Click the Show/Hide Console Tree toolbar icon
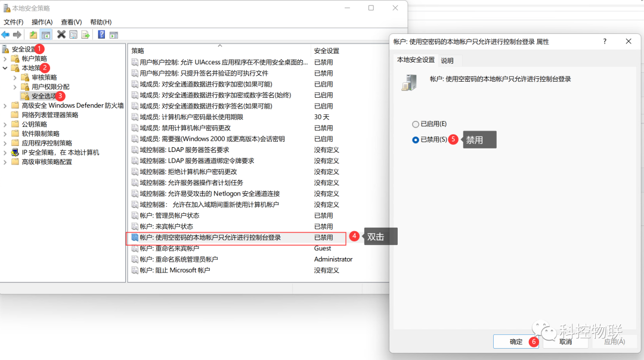 (46, 34)
